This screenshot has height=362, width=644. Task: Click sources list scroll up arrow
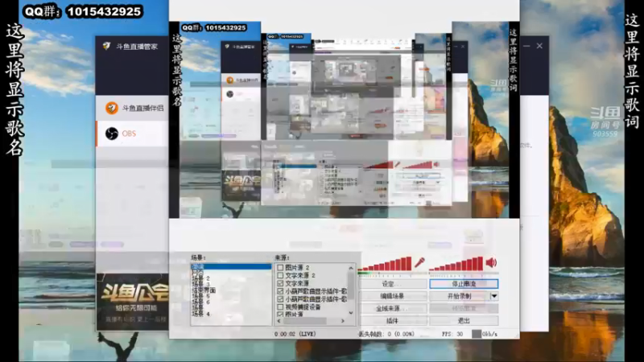click(x=351, y=268)
